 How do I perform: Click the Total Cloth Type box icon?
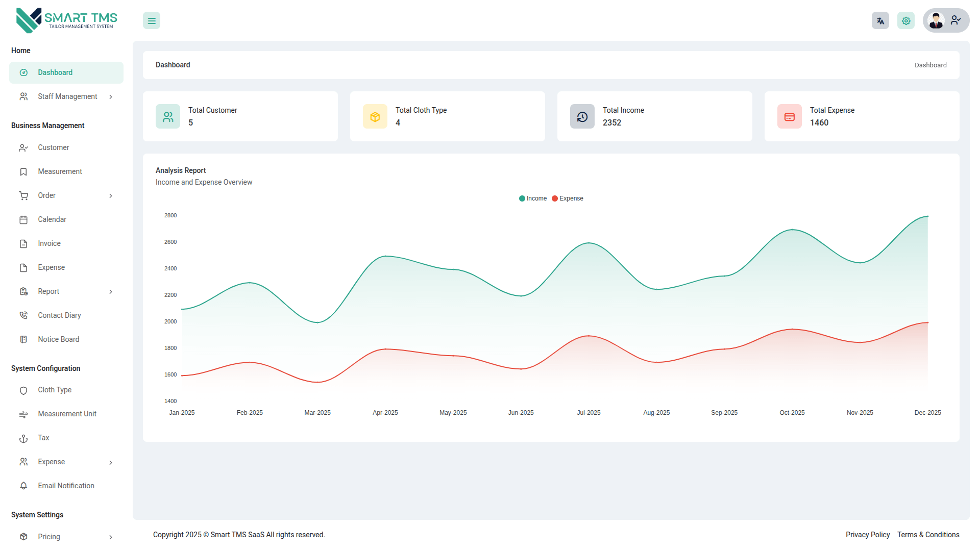(375, 117)
